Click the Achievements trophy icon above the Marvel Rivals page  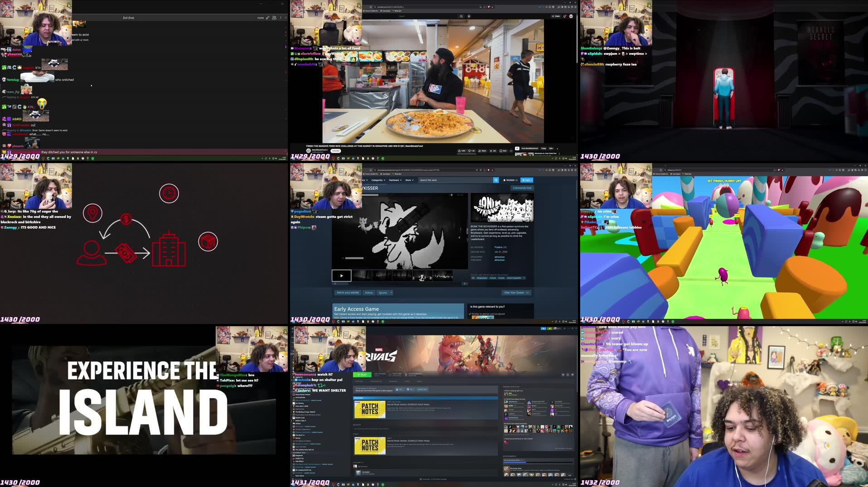[406, 375]
